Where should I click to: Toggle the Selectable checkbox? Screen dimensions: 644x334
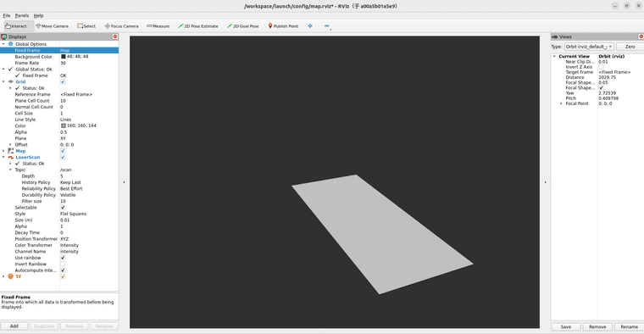63,208
